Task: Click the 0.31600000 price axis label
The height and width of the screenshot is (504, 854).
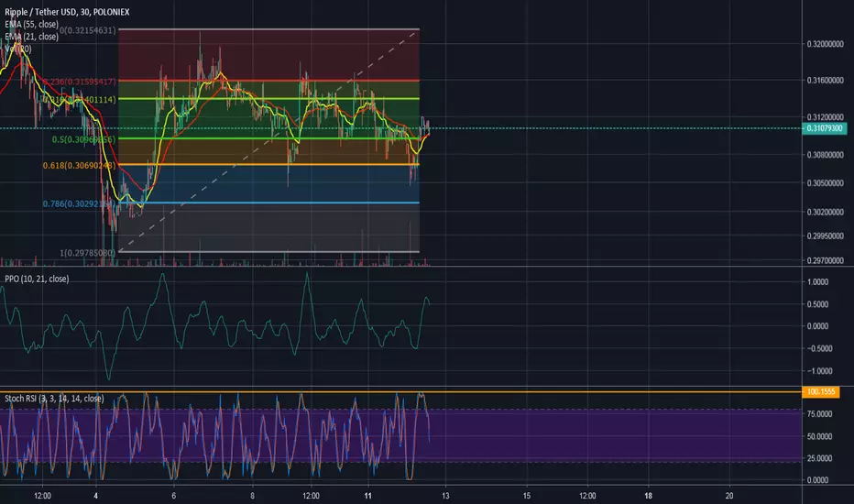Action: [825, 80]
